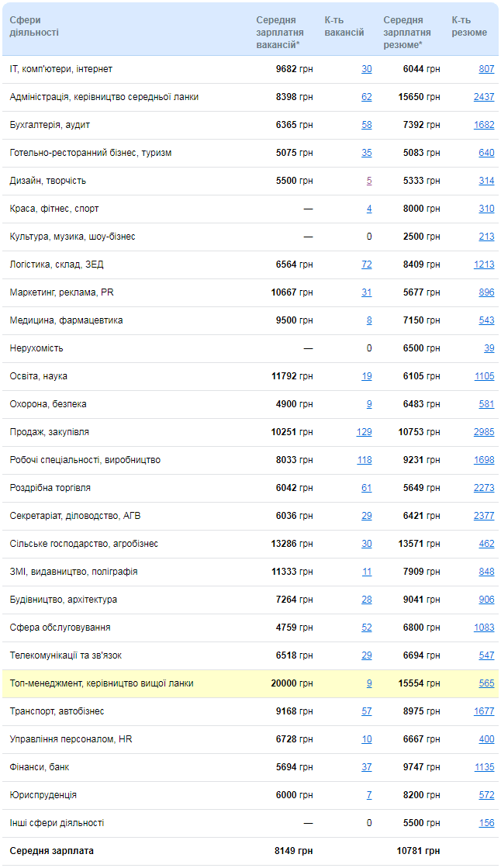This screenshot has width=501, height=868.
Task: Open the 129 vacancies link for Продаж, закупівля
Action: [x=365, y=432]
